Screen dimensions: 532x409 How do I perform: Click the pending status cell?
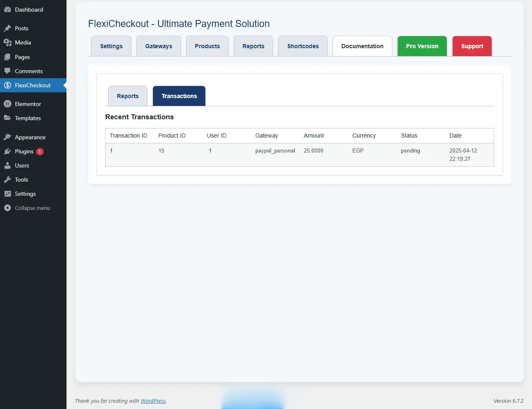point(410,151)
